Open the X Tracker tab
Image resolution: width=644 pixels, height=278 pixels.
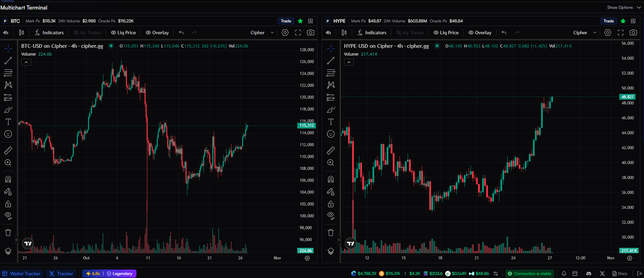(61, 274)
